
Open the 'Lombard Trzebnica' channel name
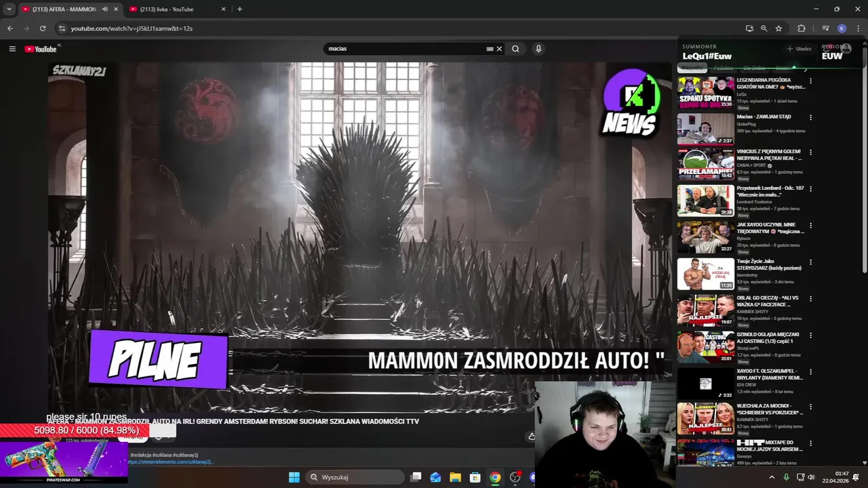point(753,201)
